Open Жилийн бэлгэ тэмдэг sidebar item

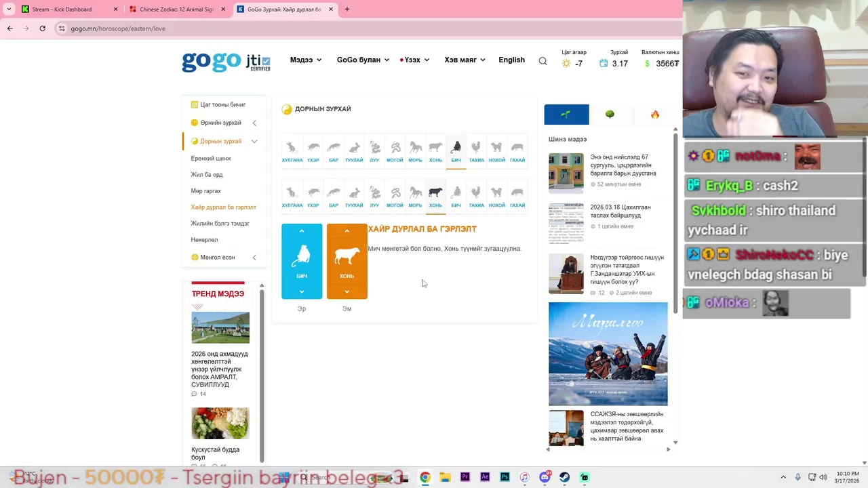[x=220, y=223]
